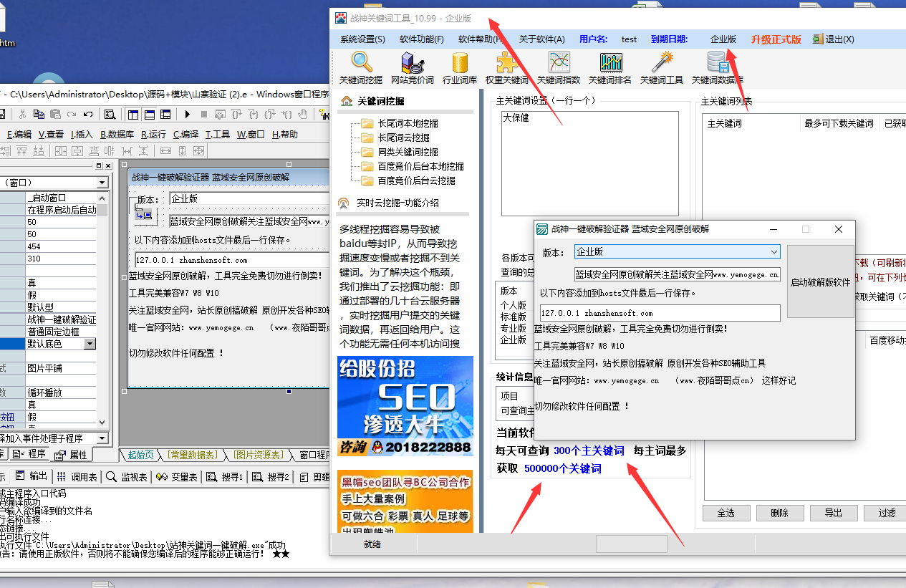This screenshot has height=588, width=906.
Task: Switch to the 常量数据表 tab
Action: [191, 455]
